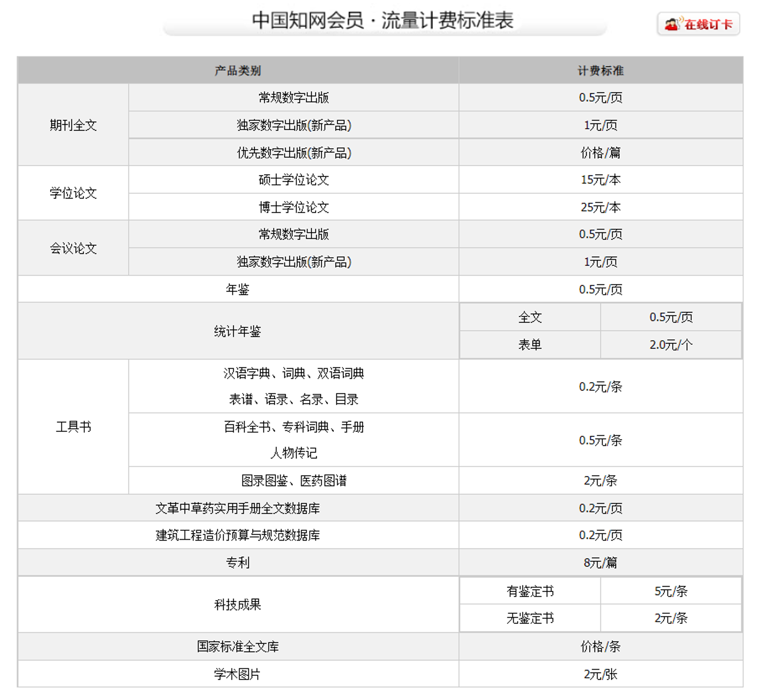
Task: Click the 工具书 category cell
Action: coord(73,427)
